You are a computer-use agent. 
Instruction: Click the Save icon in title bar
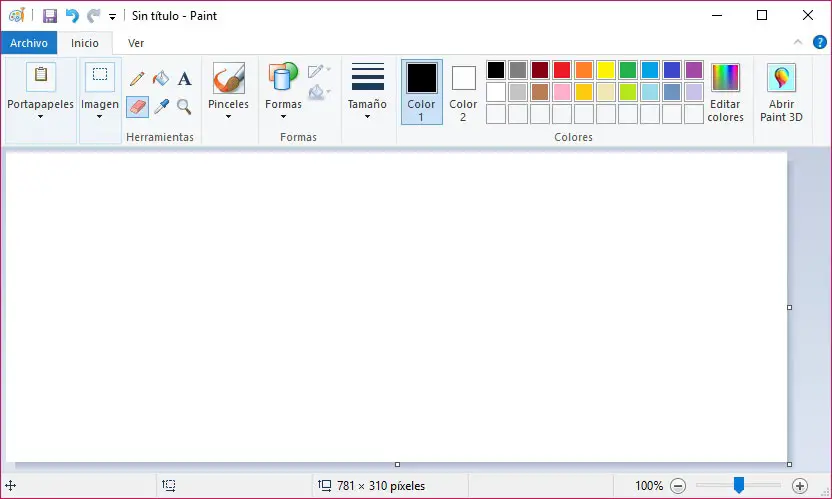tap(50, 15)
